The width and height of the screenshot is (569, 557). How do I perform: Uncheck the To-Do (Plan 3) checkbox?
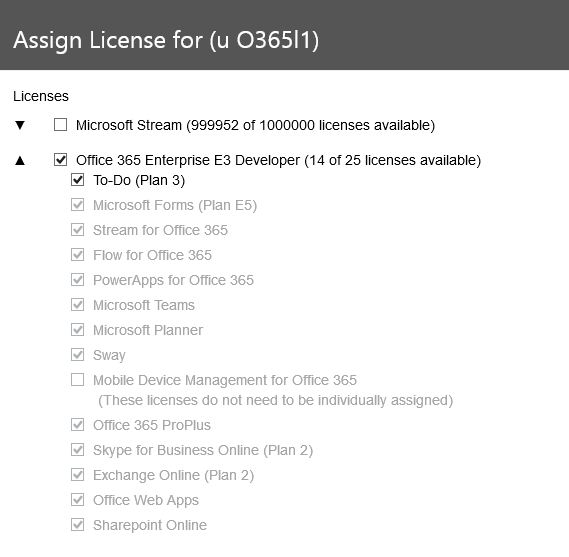point(78,180)
